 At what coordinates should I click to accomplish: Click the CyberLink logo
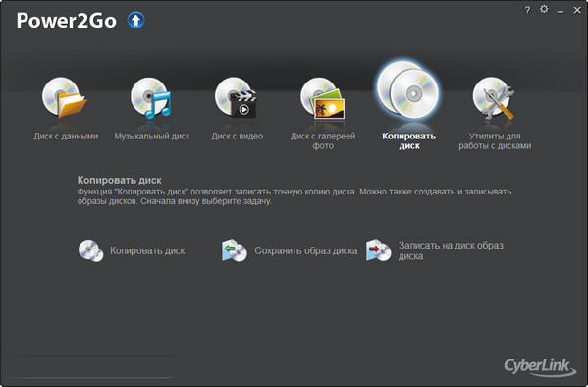540,367
